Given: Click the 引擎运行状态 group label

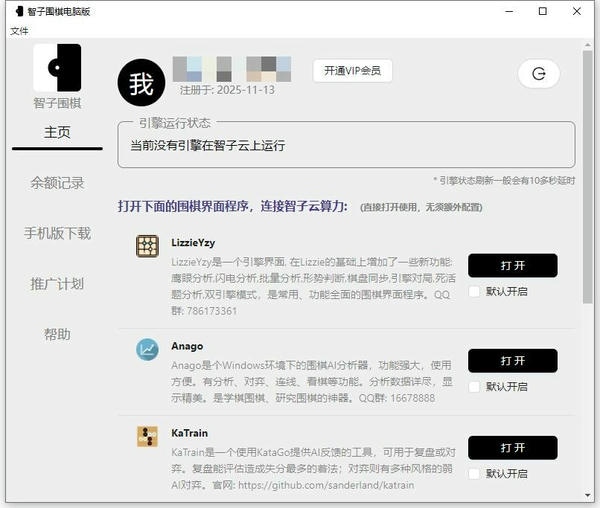Looking at the screenshot, I should 174,123.
